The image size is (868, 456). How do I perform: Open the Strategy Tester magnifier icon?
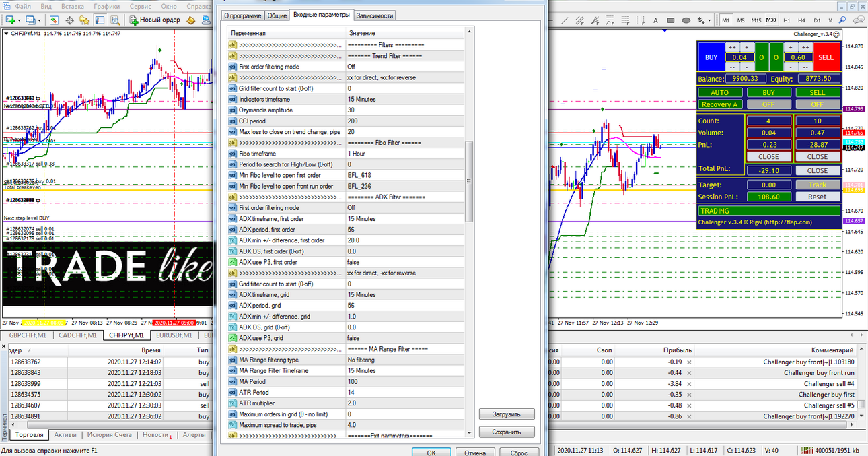[x=115, y=20]
